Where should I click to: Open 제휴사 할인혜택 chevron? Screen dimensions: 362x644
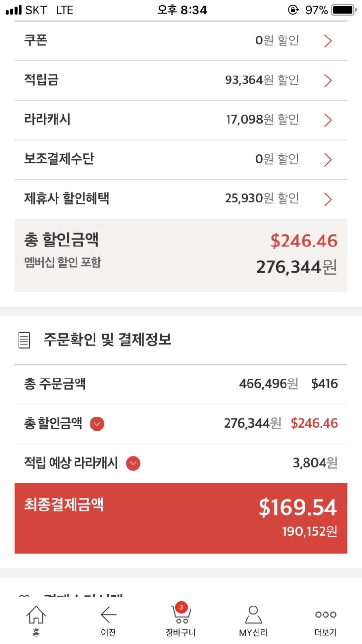(328, 199)
